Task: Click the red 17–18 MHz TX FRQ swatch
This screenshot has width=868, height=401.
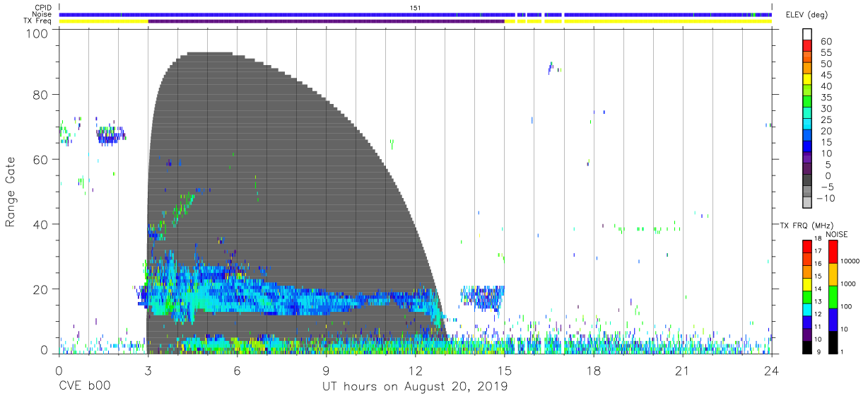Action: [x=807, y=247]
